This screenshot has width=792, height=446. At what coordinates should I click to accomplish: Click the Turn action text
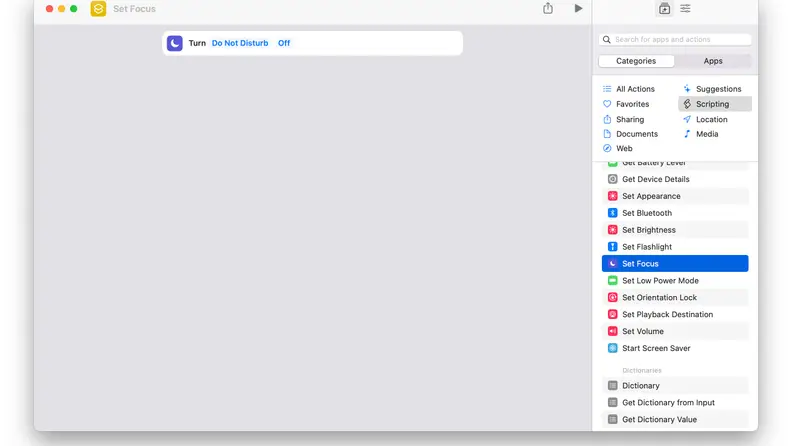[x=197, y=43]
